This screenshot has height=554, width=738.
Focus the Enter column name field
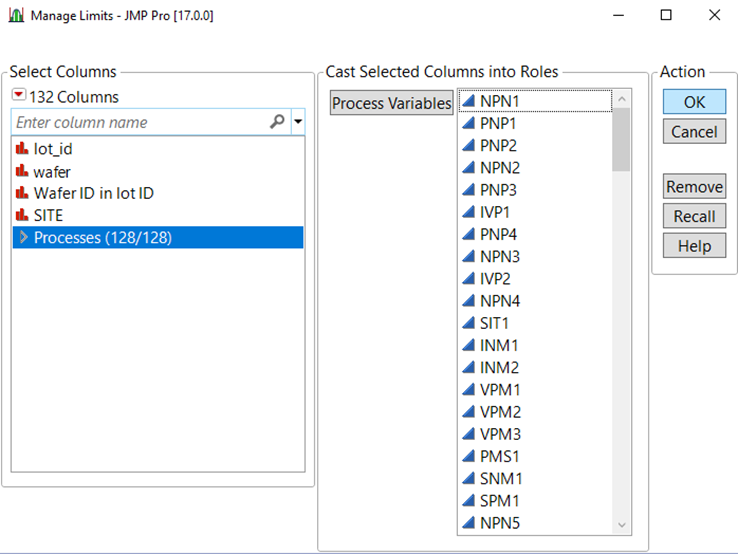pos(140,122)
